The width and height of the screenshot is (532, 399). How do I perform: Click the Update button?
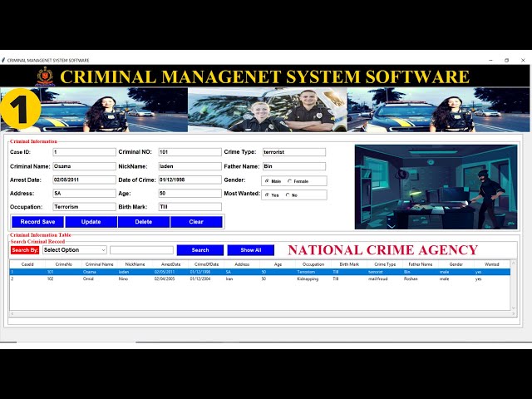pos(91,222)
